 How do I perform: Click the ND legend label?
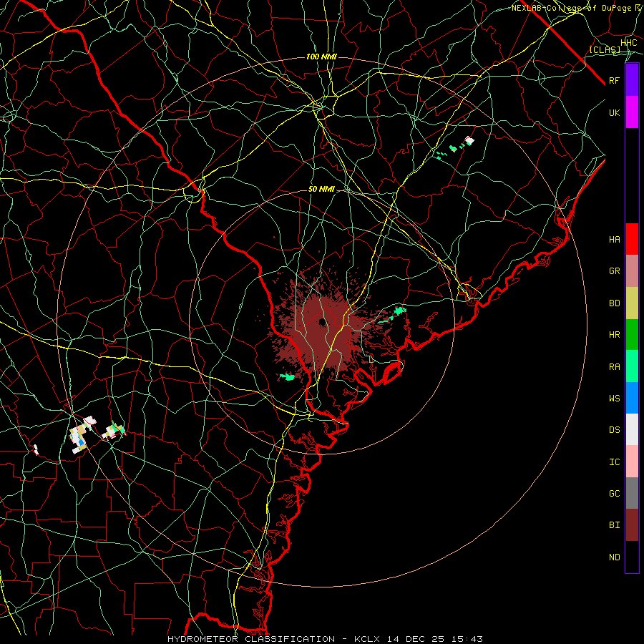(614, 557)
